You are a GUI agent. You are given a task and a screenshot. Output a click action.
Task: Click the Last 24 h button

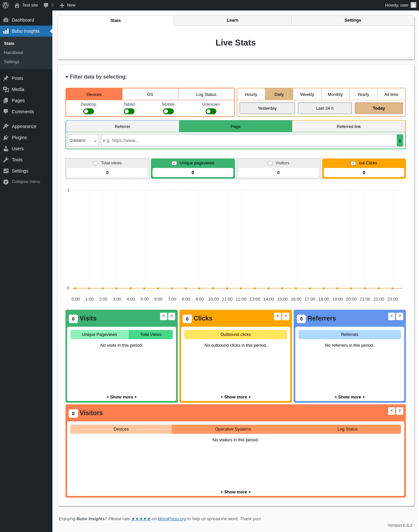pyautogui.click(x=325, y=108)
